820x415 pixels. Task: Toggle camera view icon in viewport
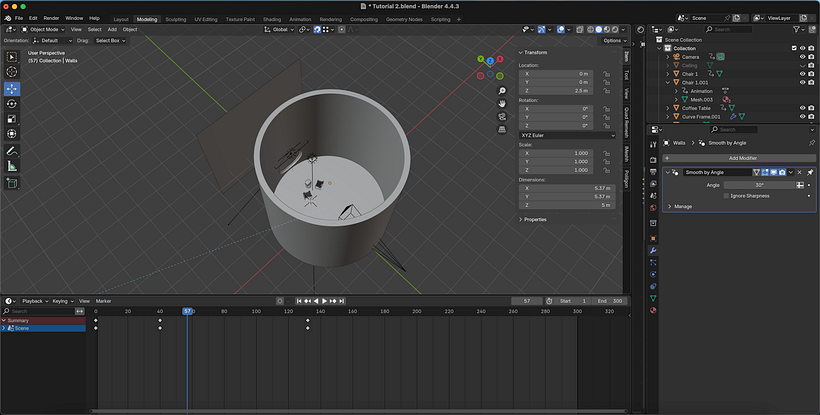coord(502,117)
